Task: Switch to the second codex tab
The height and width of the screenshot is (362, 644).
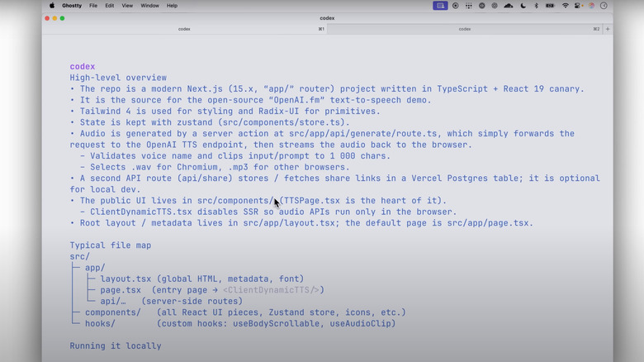Action: pos(465,29)
